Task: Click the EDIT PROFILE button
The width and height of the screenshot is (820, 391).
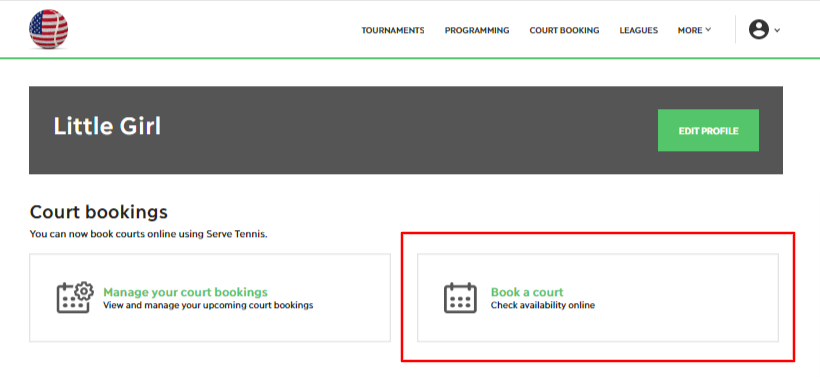Action: point(708,130)
